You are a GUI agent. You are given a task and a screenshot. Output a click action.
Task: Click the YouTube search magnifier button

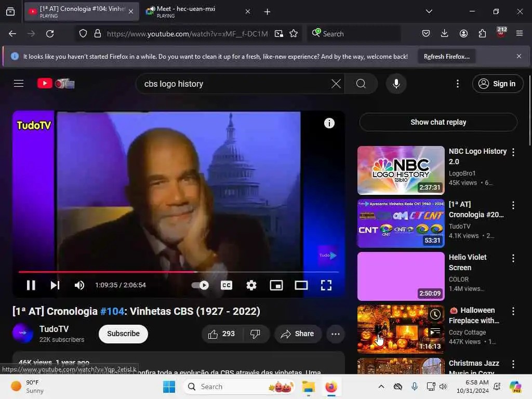(x=361, y=84)
